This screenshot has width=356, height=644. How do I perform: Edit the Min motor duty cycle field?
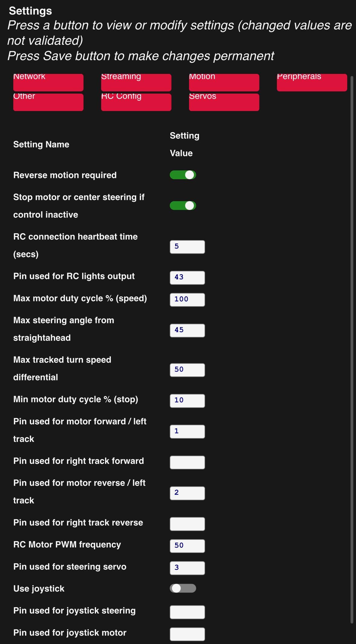click(187, 401)
